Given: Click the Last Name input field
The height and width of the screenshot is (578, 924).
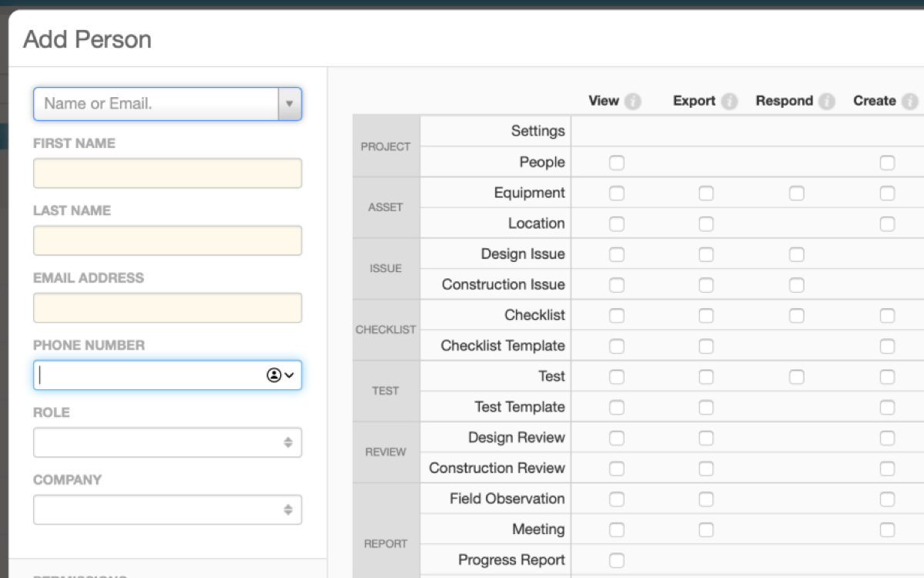Looking at the screenshot, I should pyautogui.click(x=167, y=240).
